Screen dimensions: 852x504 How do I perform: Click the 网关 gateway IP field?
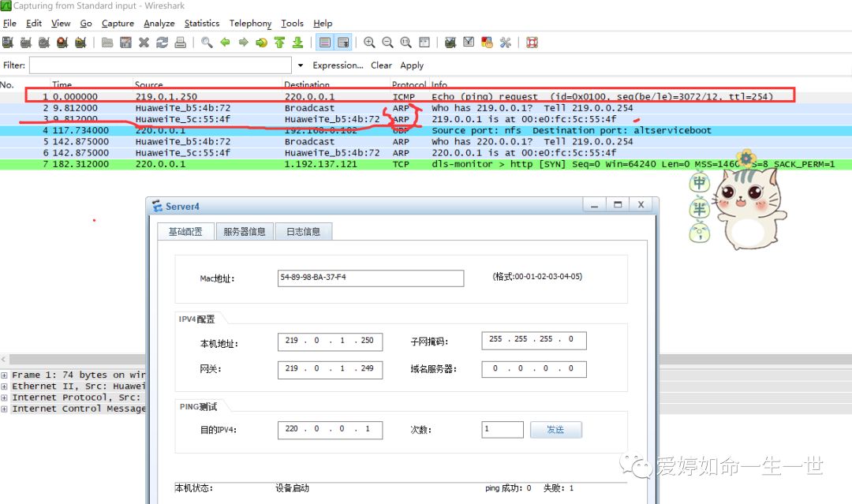point(330,369)
